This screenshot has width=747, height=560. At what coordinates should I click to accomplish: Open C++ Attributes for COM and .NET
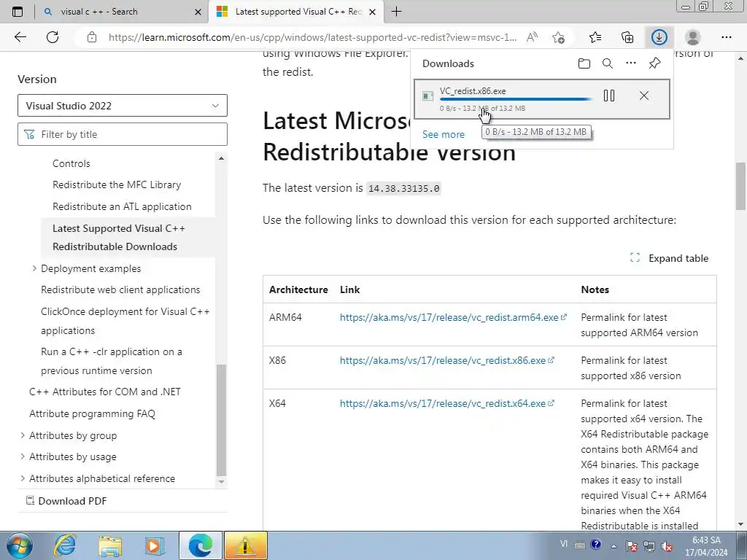[105, 392]
